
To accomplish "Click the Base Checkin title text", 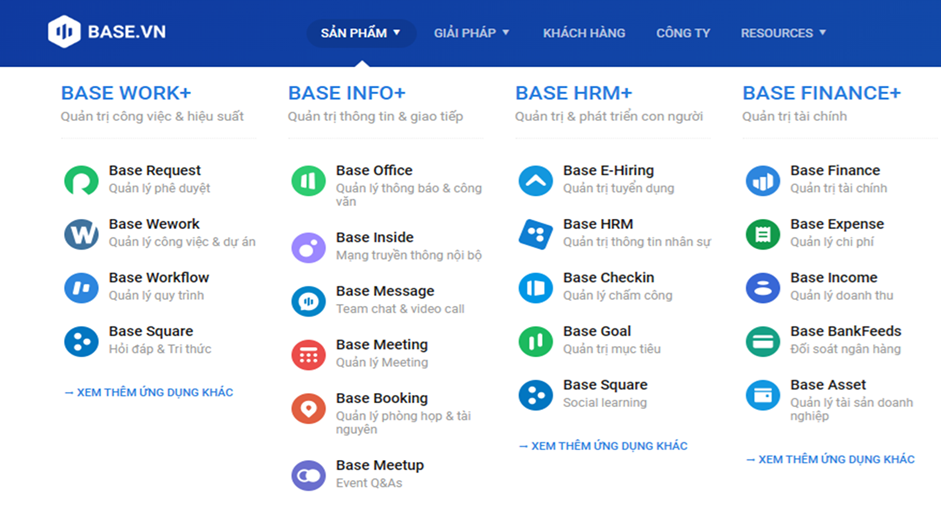I will tap(609, 277).
